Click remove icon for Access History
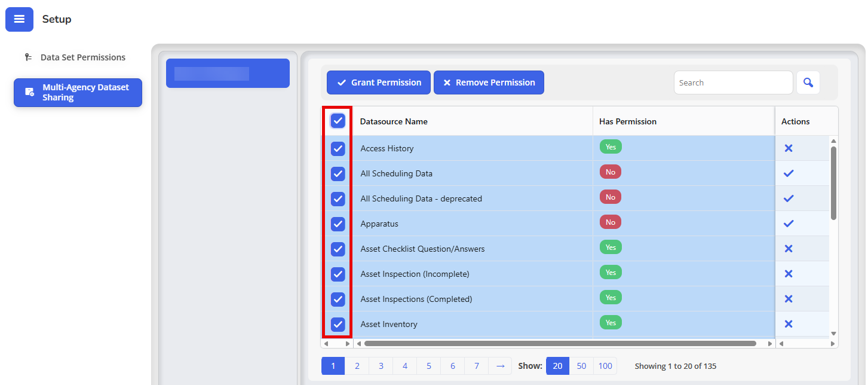The height and width of the screenshot is (385, 868). (789, 148)
